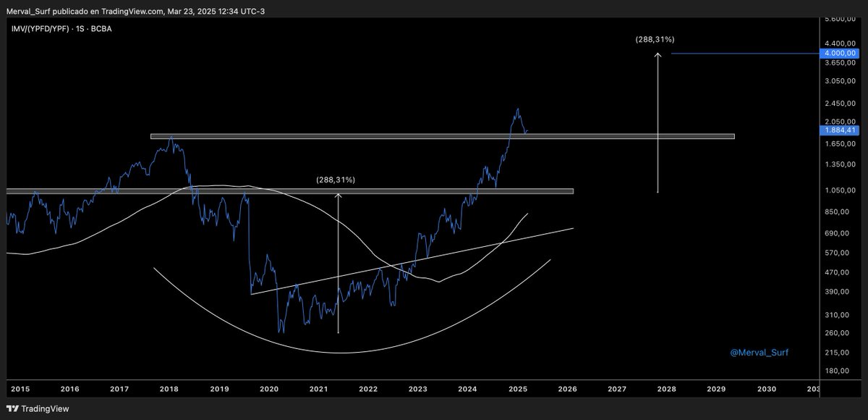868x420 pixels.
Task: Click the 2016 label on time axis
Action: pos(69,389)
